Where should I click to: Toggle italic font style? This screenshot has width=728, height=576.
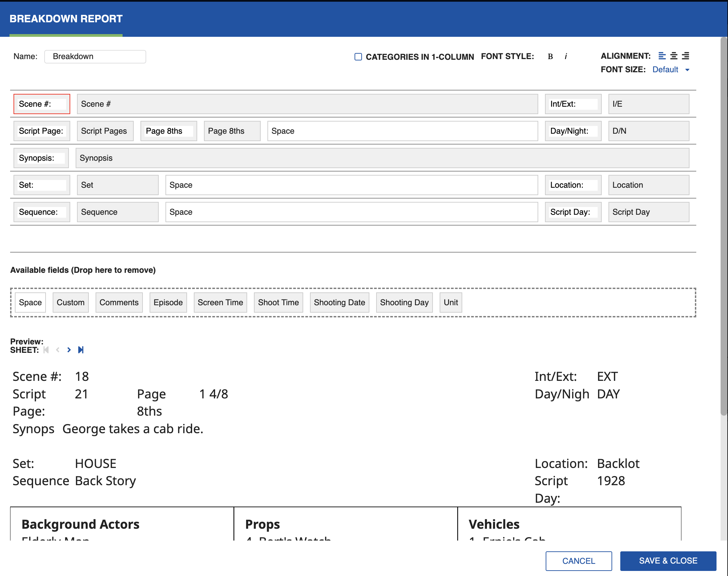[x=566, y=56]
